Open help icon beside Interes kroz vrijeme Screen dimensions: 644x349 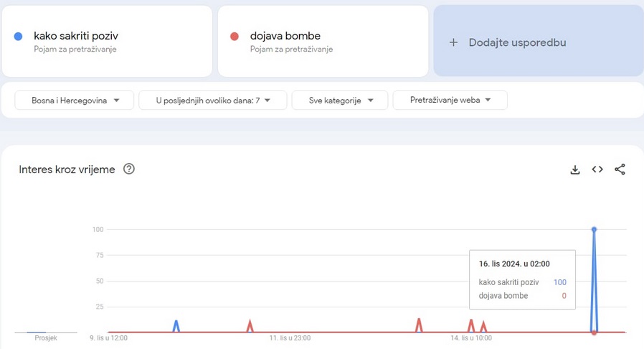click(129, 169)
